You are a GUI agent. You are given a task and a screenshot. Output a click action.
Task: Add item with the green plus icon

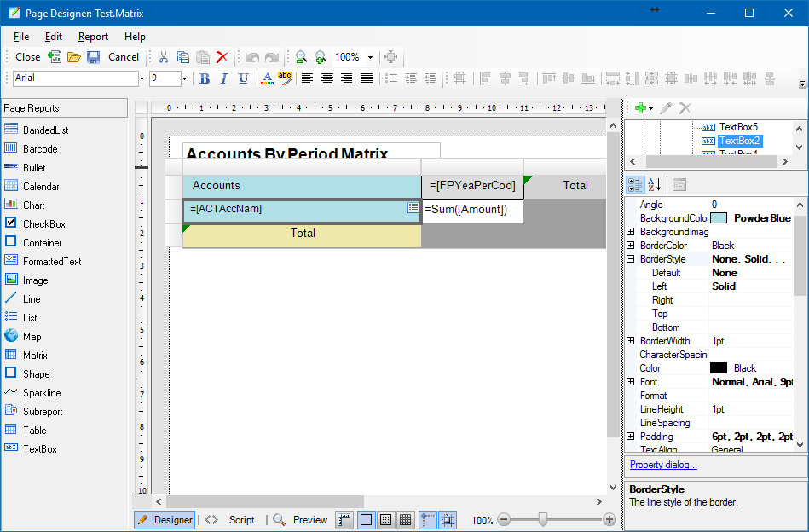(x=640, y=107)
